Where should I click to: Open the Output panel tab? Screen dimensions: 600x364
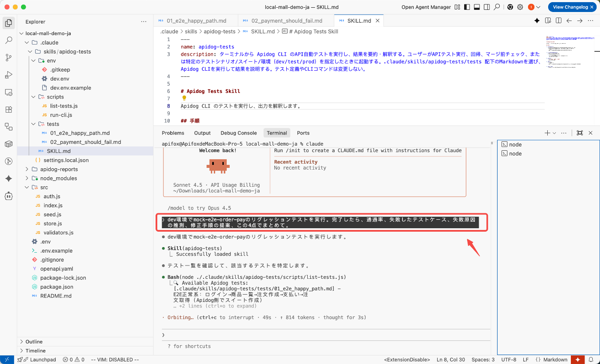point(202,133)
